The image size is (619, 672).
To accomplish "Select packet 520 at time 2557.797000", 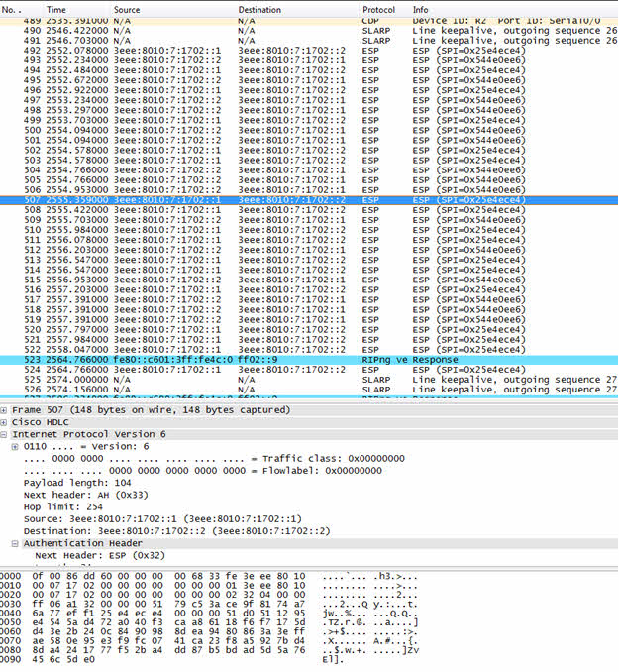I will pos(309,330).
